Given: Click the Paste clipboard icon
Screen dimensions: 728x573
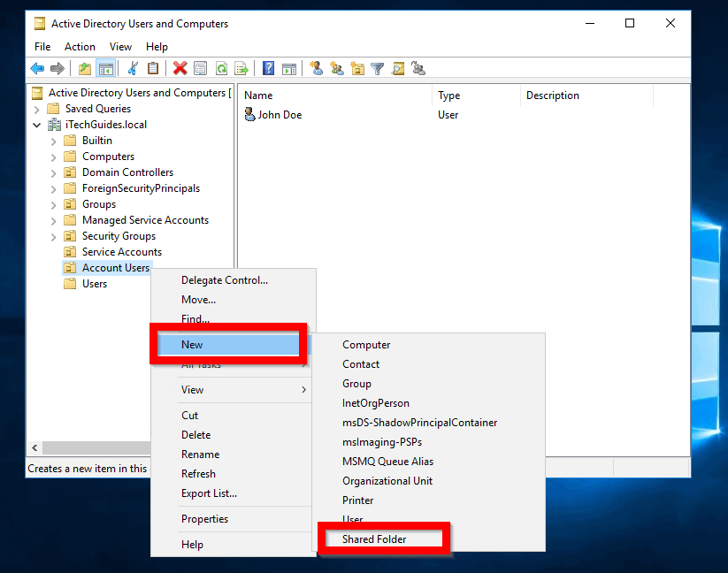Looking at the screenshot, I should click(x=153, y=69).
